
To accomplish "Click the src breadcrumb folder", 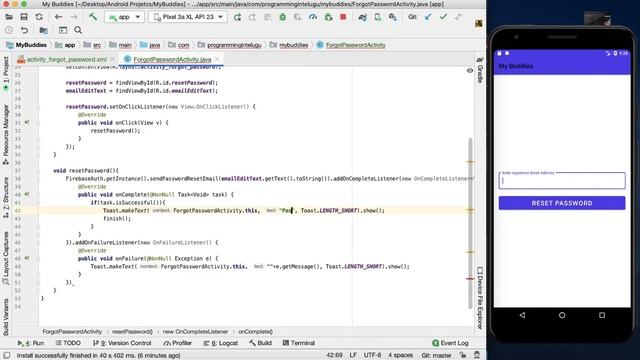I will 93,45.
